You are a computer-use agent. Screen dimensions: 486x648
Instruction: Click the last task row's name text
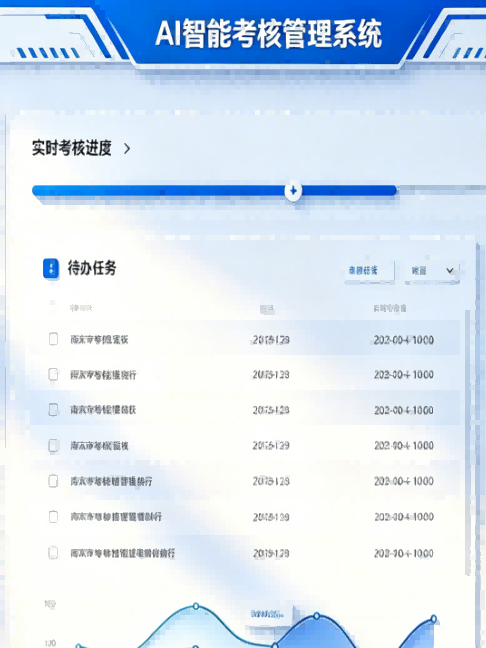click(x=123, y=553)
